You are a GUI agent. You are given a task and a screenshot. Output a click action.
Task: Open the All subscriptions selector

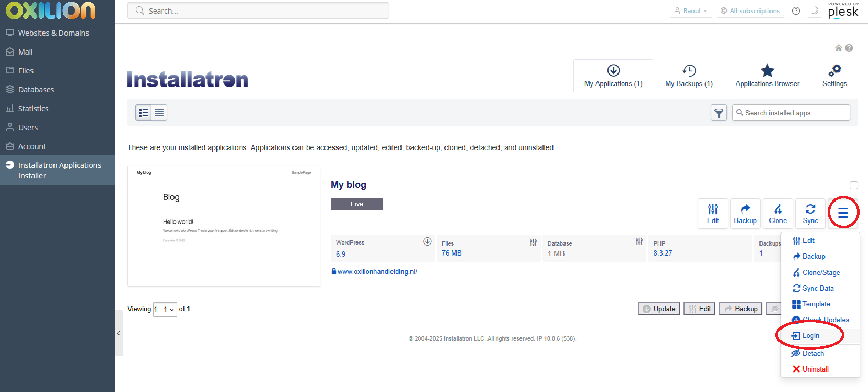click(750, 10)
